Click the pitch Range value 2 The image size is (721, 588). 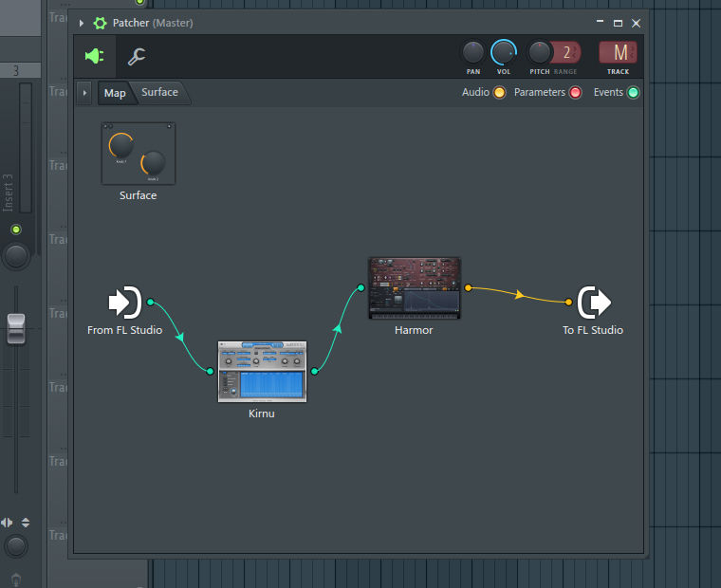pyautogui.click(x=566, y=52)
